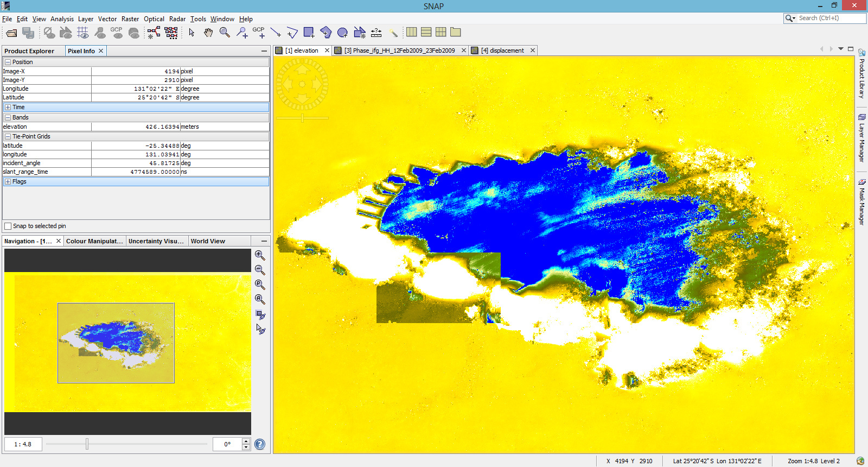This screenshot has height=467, width=868.
Task: Expand the Flags section
Action: [x=8, y=182]
